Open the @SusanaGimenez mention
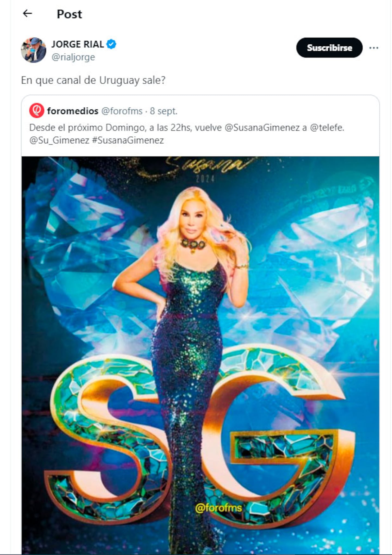The image size is (392, 555). [262, 128]
